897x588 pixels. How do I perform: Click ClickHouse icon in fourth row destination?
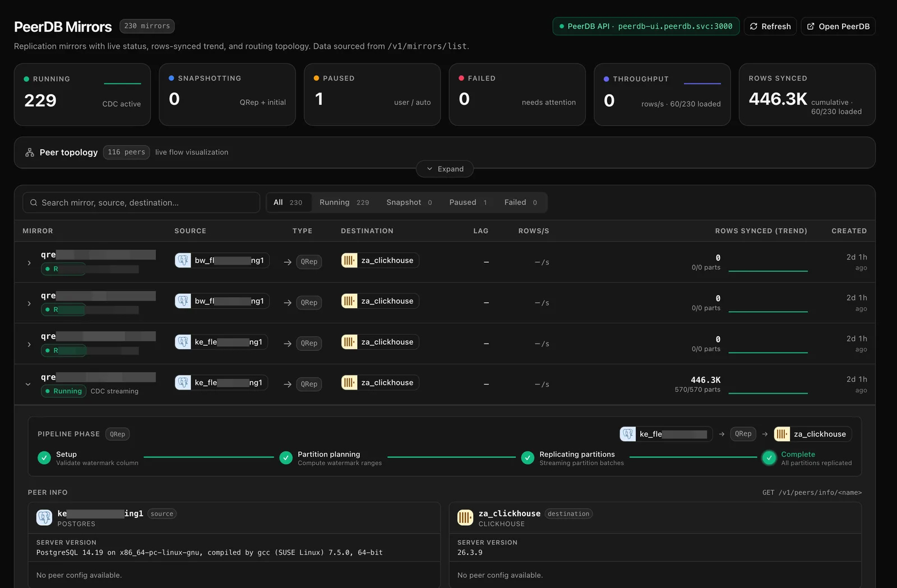click(x=349, y=382)
